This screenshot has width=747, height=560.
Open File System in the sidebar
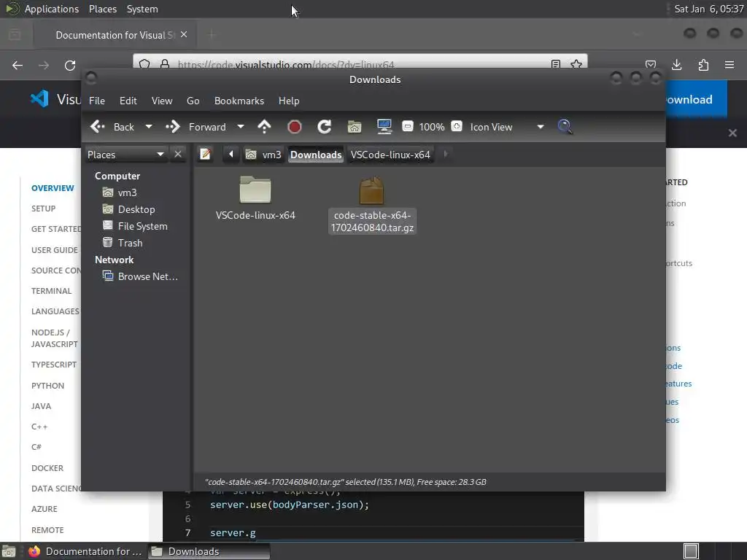pyautogui.click(x=135, y=226)
